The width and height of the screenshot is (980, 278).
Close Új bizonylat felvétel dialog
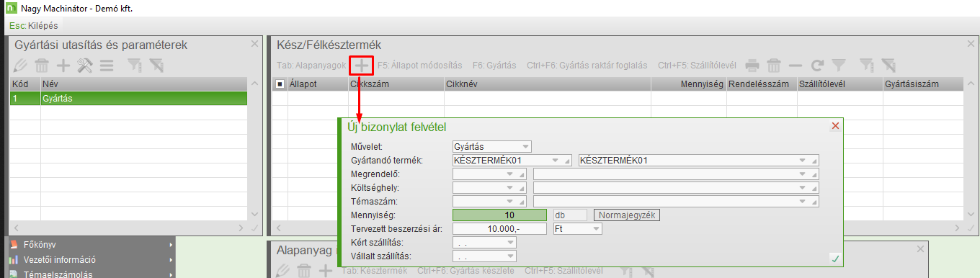pos(836,126)
